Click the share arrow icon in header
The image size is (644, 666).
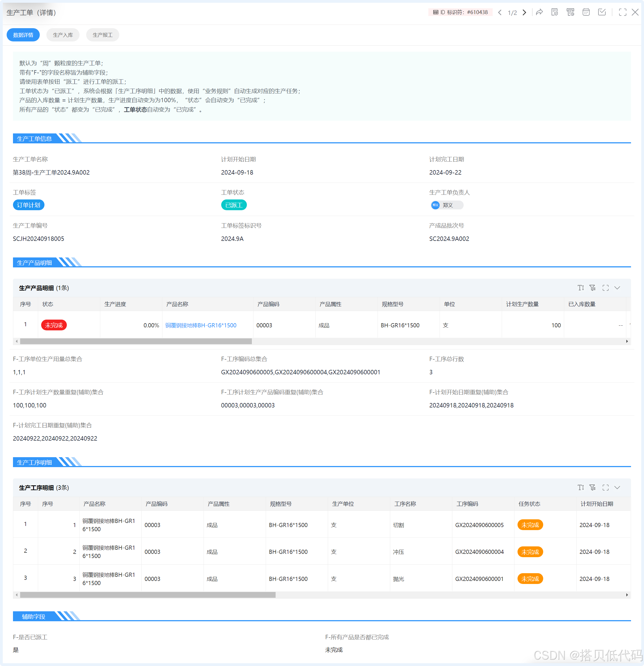[x=539, y=13]
